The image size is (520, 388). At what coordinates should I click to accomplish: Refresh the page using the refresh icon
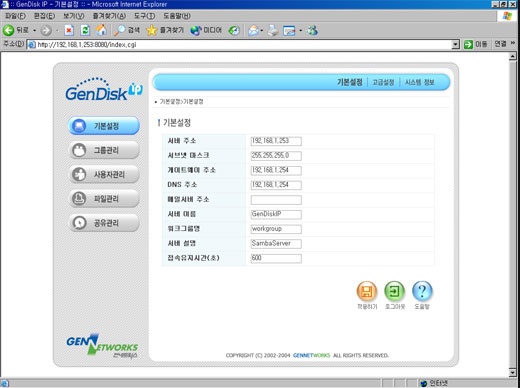click(85, 30)
